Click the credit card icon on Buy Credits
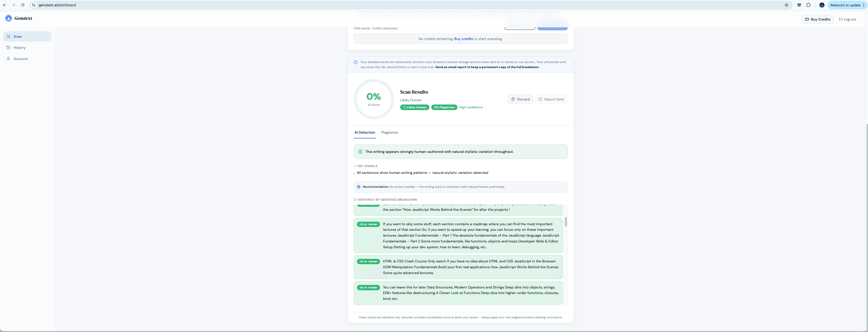Screen dimensions: 868x332 tap(807, 19)
